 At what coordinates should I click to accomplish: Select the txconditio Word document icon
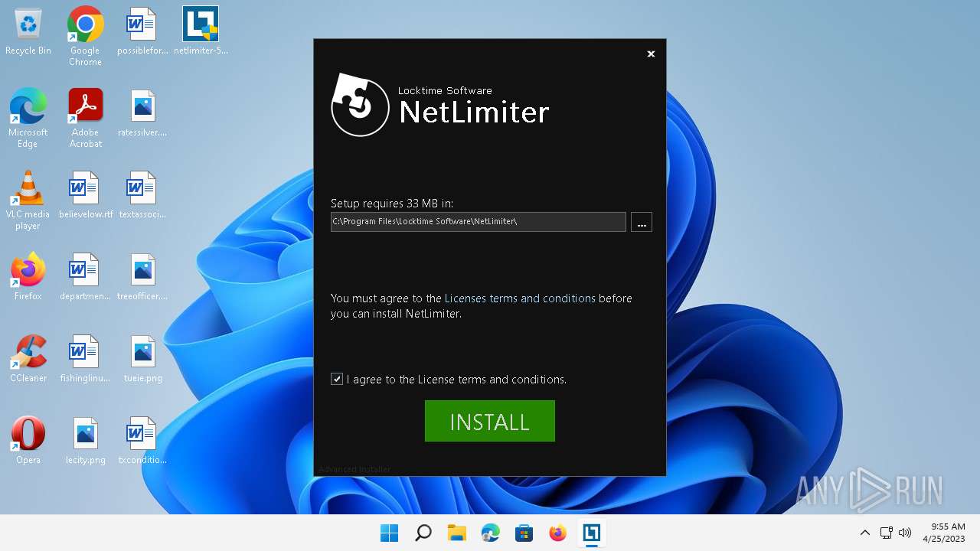[x=142, y=442]
